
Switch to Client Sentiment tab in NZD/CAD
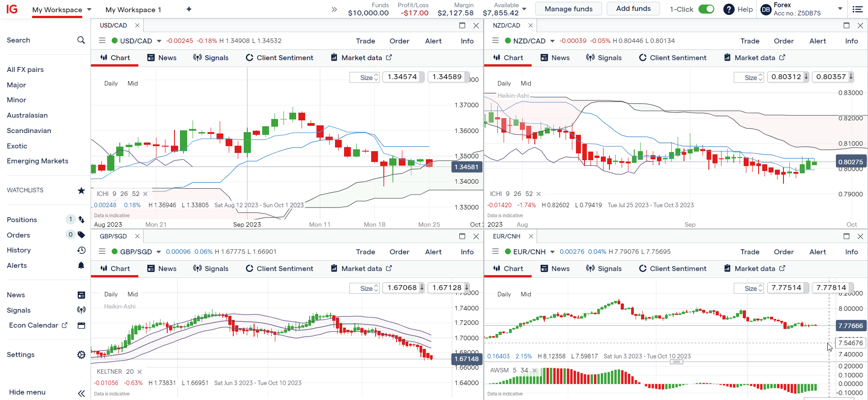673,58
